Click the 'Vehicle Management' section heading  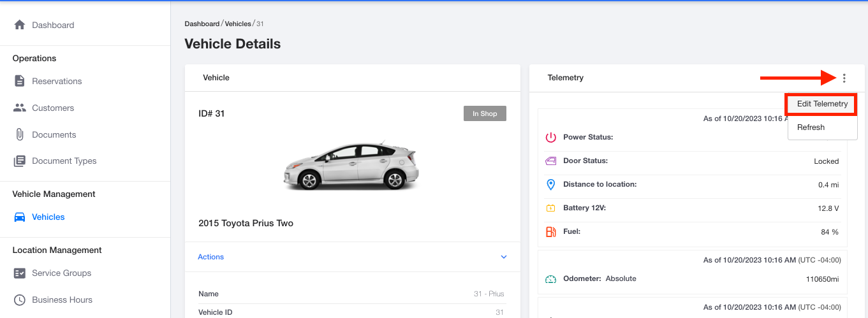(x=54, y=194)
